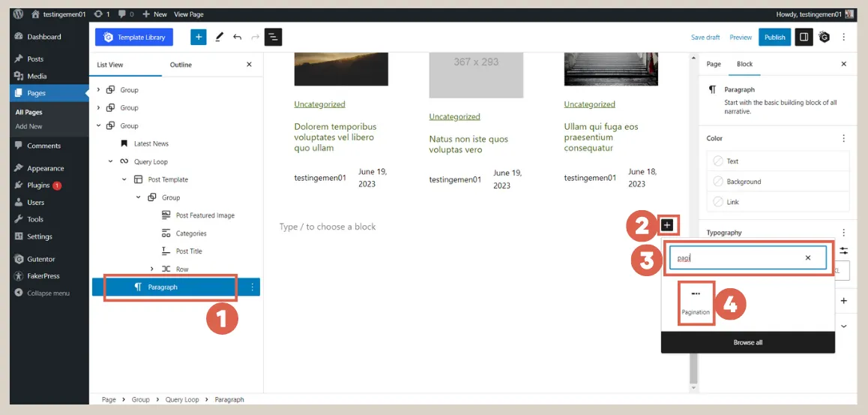The height and width of the screenshot is (415, 868).
Task: Expand the Row block
Action: (x=152, y=269)
